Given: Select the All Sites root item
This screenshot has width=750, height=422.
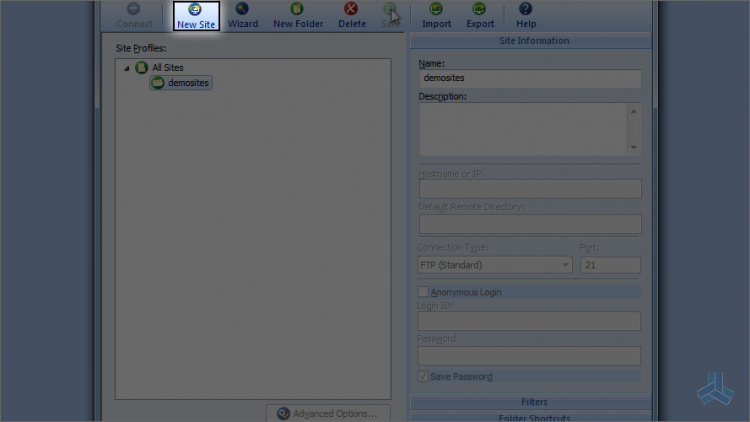Looking at the screenshot, I should (x=167, y=67).
